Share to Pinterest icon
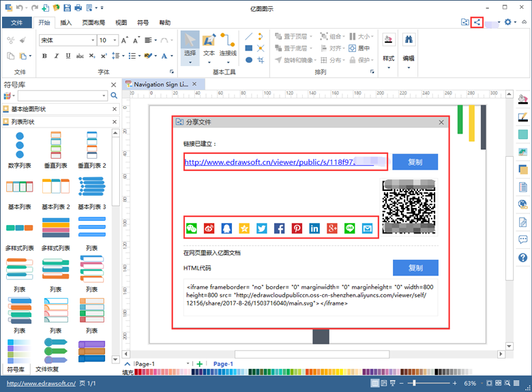Viewport: 532px width, 392px height. [297, 228]
